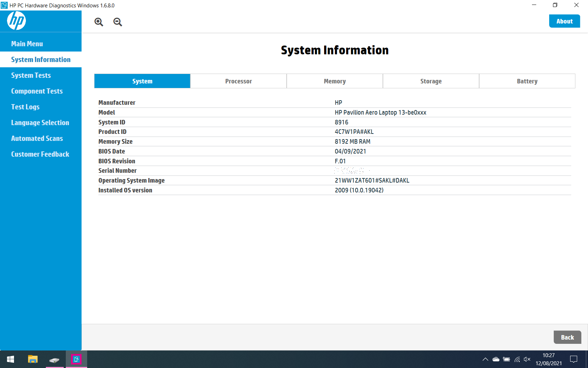Click the 8192 MB RAM value

click(352, 142)
